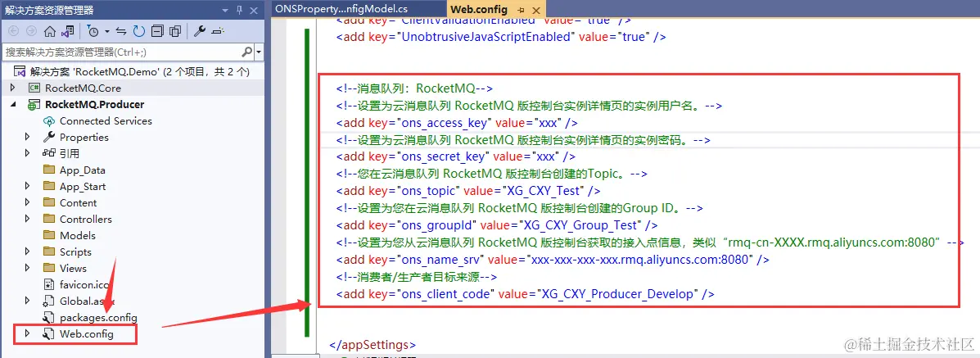Collapse the RocketMQ.Producer project node
The image size is (980, 358).
pyautogui.click(x=11, y=105)
